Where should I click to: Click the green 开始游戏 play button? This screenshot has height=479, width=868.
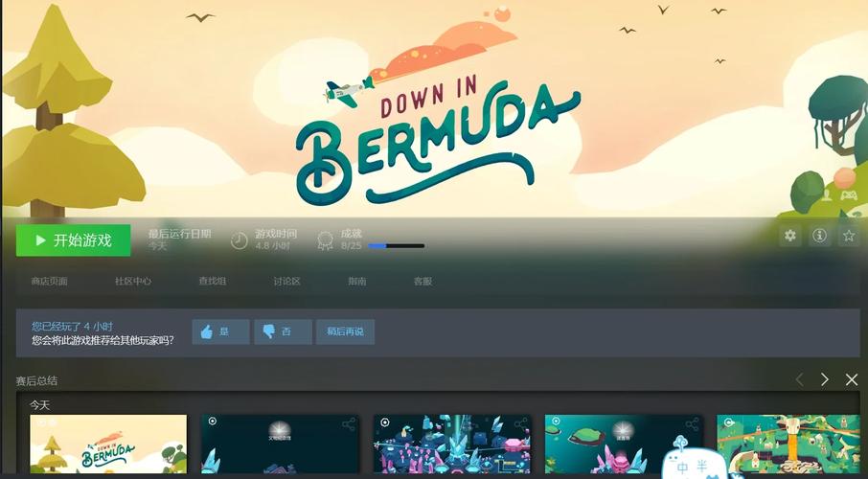point(73,240)
